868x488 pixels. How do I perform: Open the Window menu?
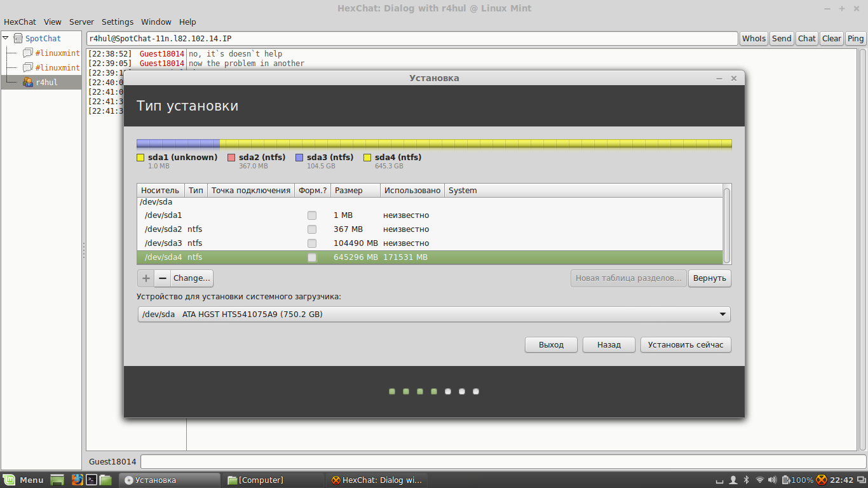coord(156,22)
